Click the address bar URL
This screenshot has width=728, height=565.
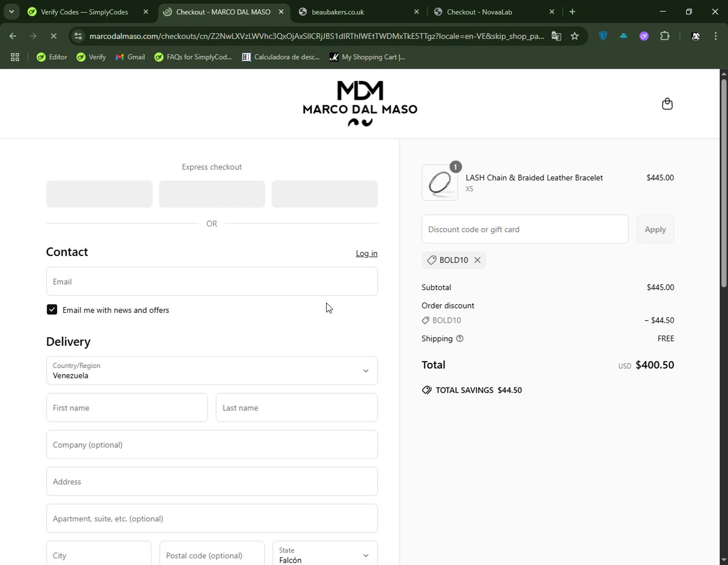coord(316,36)
